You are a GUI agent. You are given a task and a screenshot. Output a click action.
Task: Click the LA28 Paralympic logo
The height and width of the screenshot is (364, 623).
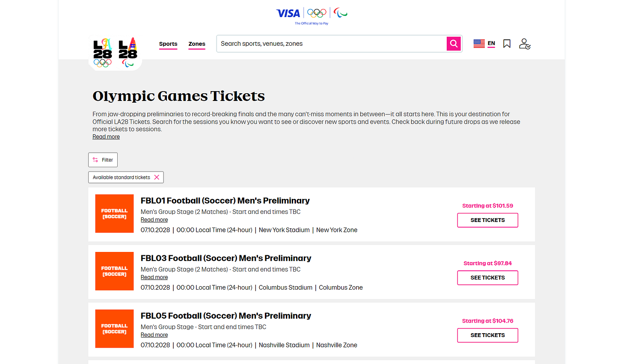click(128, 53)
